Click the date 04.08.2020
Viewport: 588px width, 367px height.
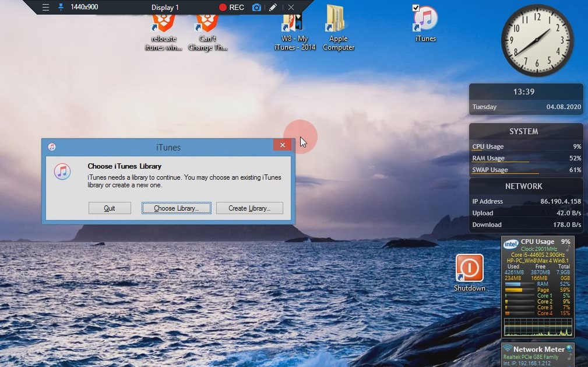point(564,107)
